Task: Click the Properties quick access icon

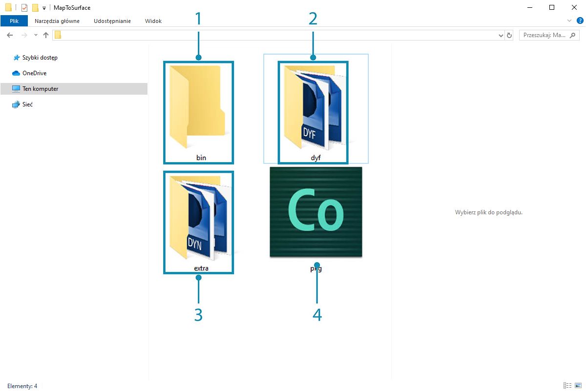Action: click(24, 7)
